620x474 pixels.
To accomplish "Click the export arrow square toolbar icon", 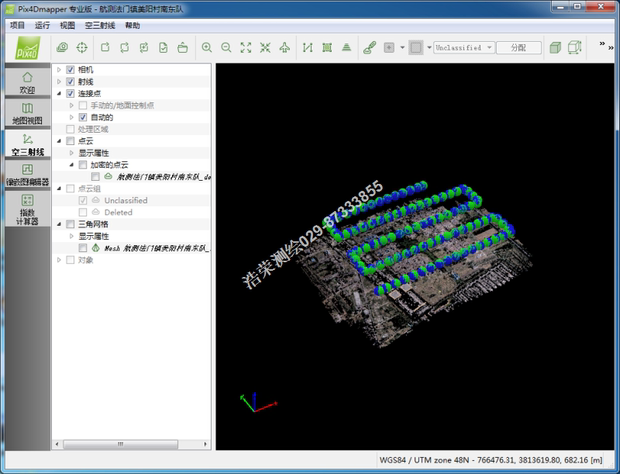I will point(105,48).
